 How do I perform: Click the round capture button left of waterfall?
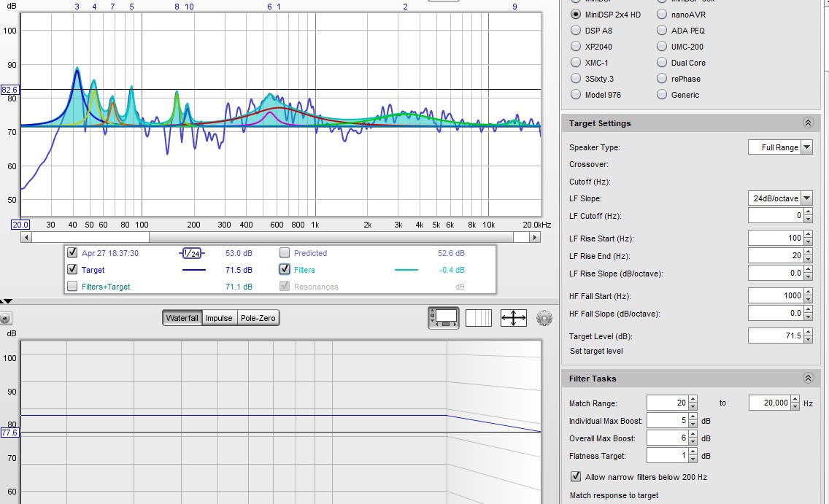tap(6, 319)
